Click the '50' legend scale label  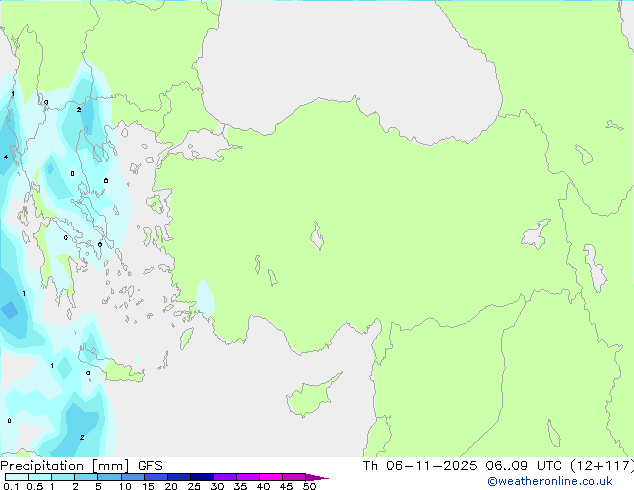[309, 486]
